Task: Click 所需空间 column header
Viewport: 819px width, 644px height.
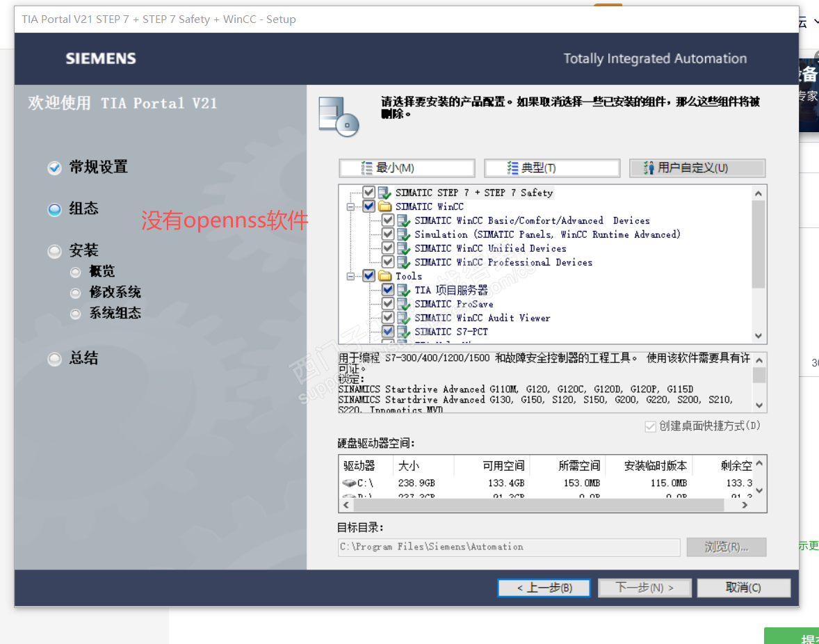Action: click(x=567, y=465)
